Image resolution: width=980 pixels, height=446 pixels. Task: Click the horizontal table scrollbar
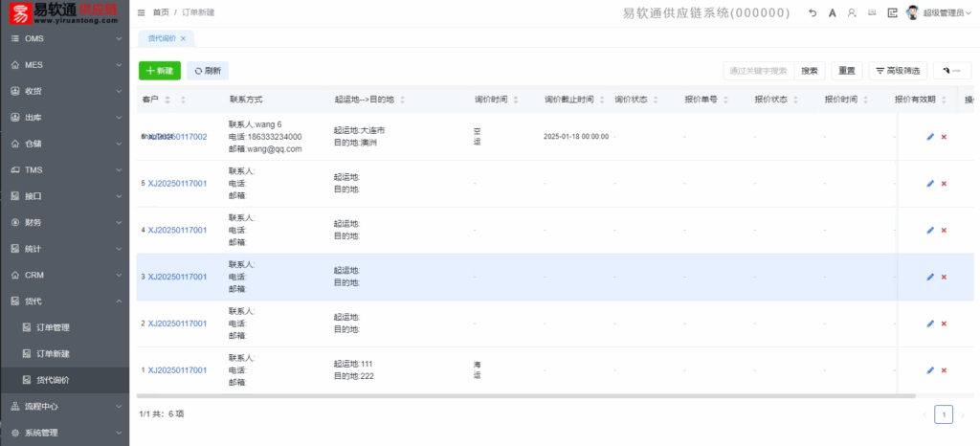(525, 396)
